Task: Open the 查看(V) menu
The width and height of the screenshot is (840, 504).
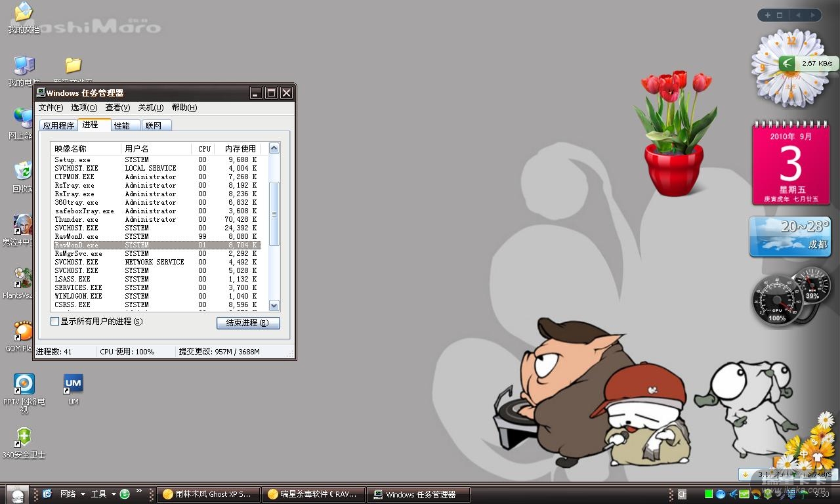Action: 117,108
